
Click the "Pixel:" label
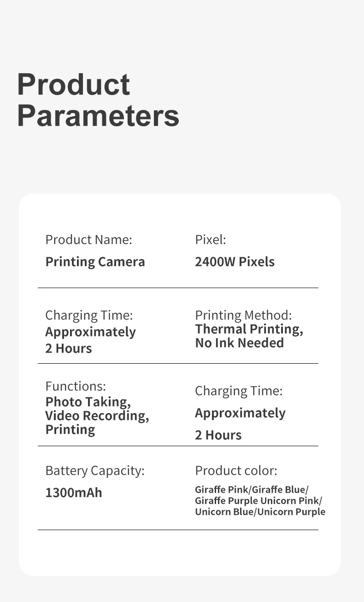point(210,240)
